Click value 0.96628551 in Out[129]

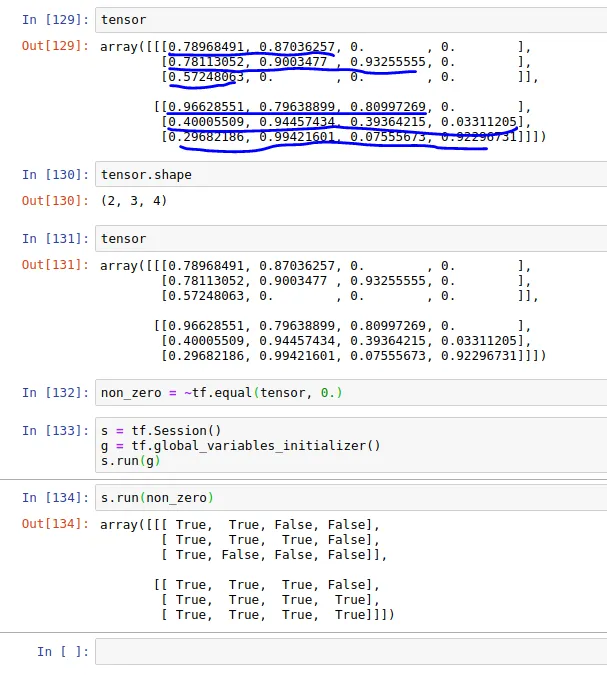coord(206,106)
